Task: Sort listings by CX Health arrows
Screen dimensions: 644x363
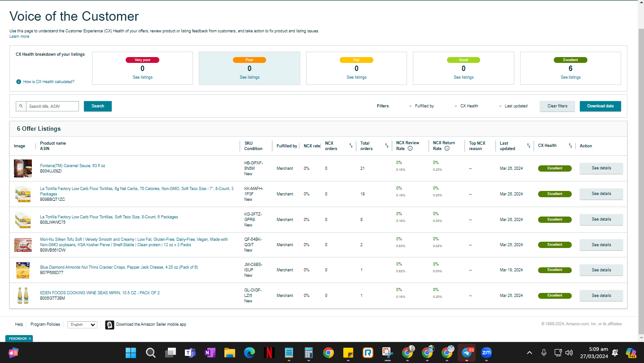Action: click(570, 146)
